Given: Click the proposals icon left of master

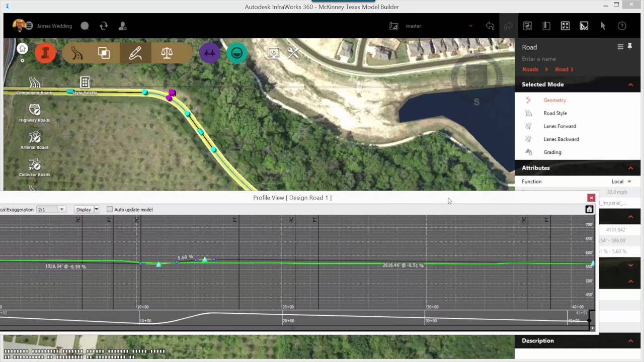Looking at the screenshot, I should click(x=393, y=26).
